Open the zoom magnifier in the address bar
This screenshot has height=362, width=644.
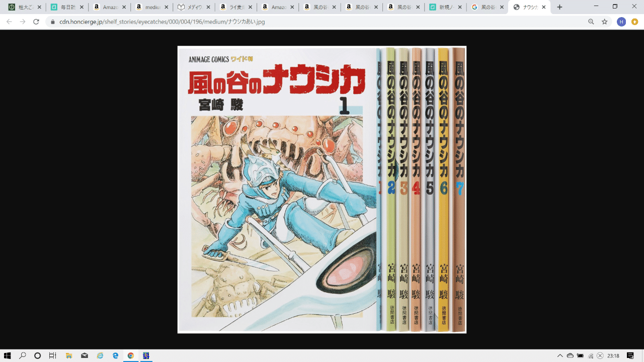591,22
